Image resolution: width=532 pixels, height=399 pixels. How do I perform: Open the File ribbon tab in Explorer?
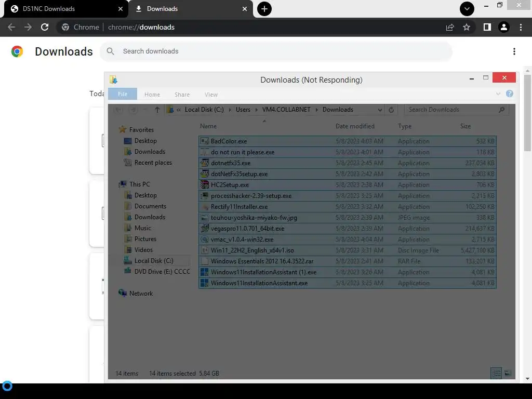point(123,94)
